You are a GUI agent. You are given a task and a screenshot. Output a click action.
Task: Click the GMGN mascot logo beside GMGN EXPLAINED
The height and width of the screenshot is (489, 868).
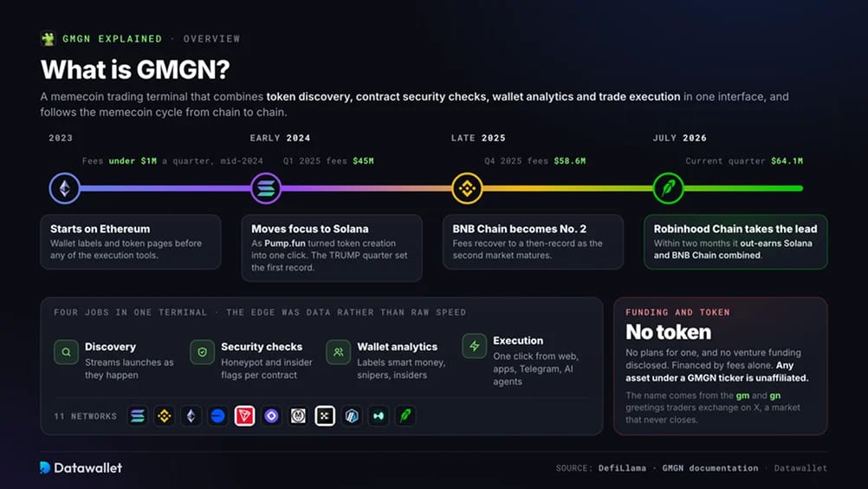pos(49,39)
